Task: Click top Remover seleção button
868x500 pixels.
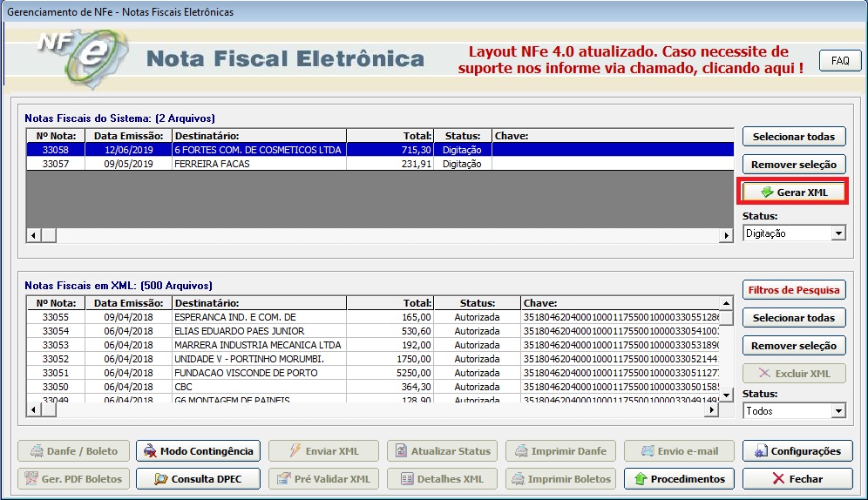Action: [794, 165]
